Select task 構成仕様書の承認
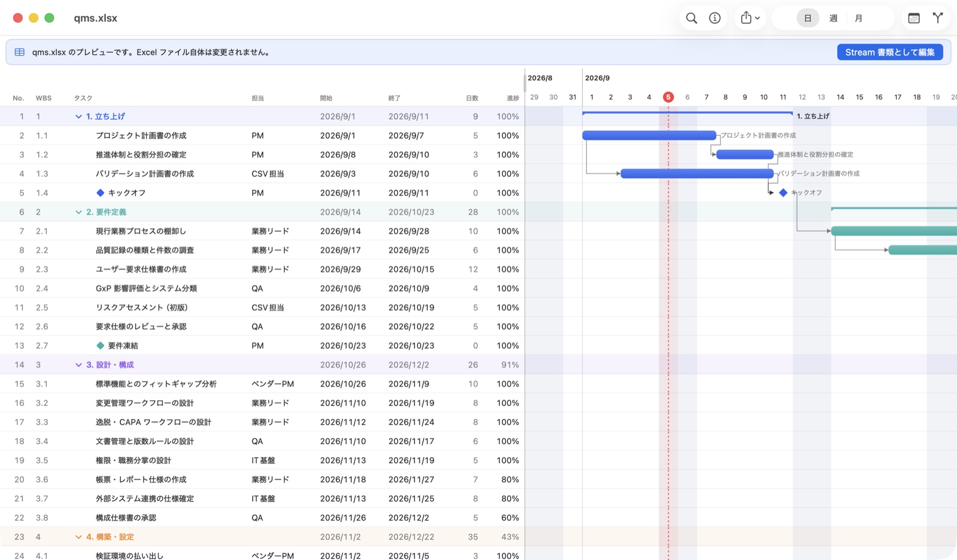The image size is (957, 560). (126, 518)
